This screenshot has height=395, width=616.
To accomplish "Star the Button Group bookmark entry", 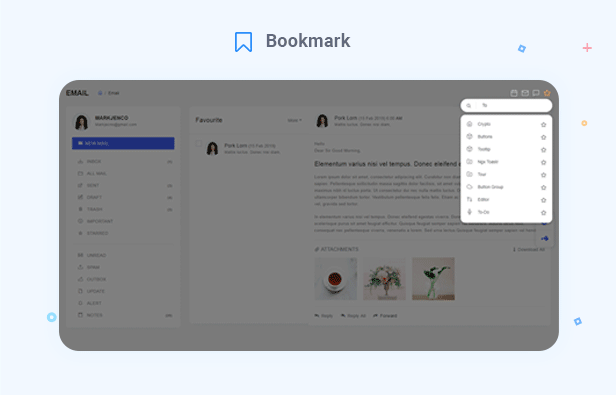I will (x=543, y=187).
